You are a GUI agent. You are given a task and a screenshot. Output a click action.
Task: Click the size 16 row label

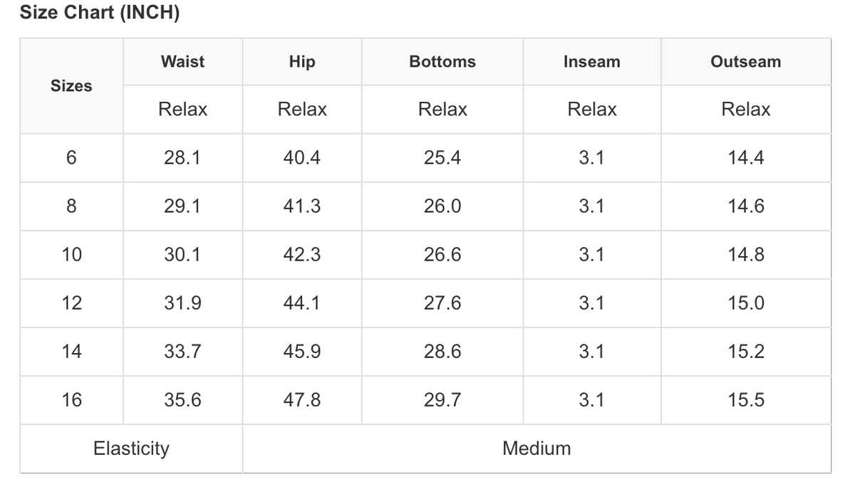click(71, 400)
